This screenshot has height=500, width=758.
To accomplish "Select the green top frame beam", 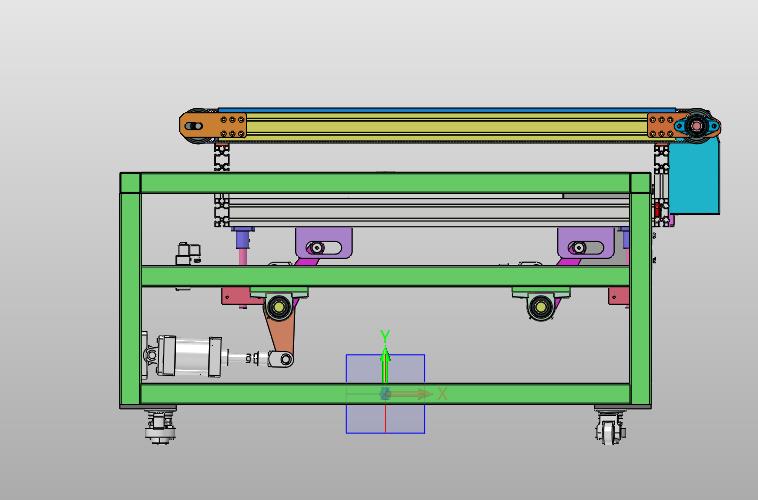I will point(385,183).
